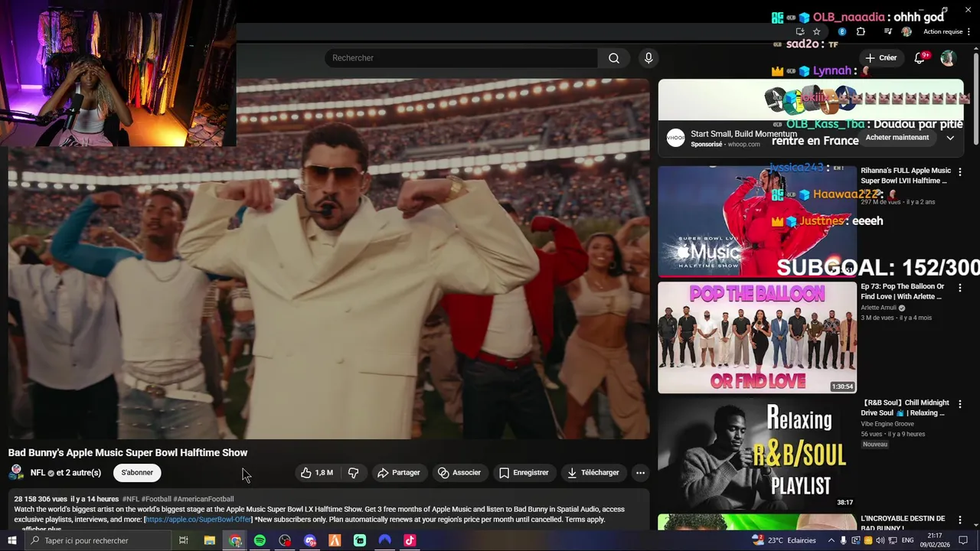Save the video with Enregistrer

(524, 473)
